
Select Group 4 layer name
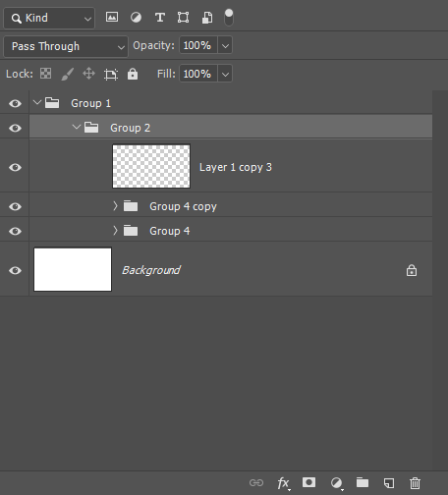coord(170,231)
